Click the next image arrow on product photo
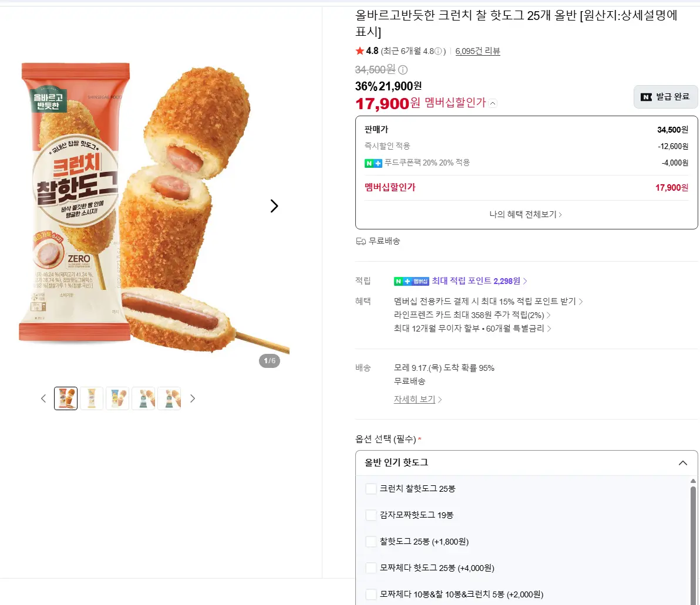Image resolution: width=700 pixels, height=605 pixels. 274,206
